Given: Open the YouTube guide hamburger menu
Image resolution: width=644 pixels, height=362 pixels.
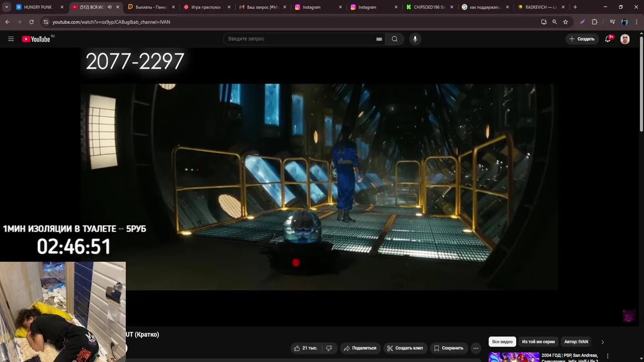Looking at the screenshot, I should (11, 39).
